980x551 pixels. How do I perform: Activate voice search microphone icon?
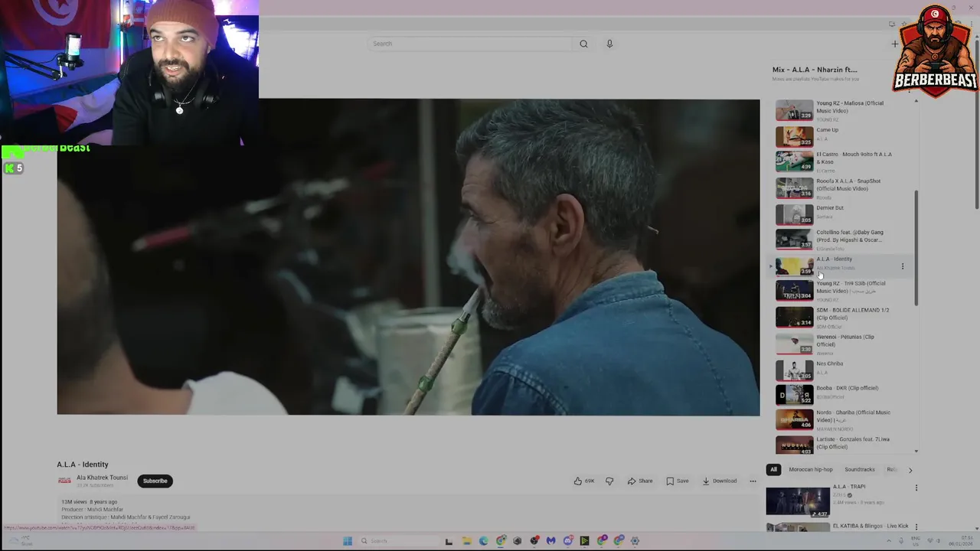coord(609,44)
